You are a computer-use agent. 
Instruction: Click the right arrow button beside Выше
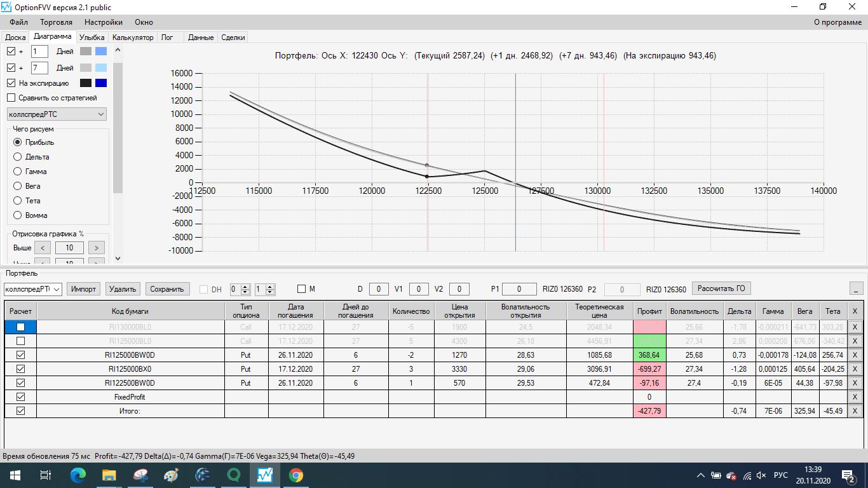pyautogui.click(x=96, y=248)
